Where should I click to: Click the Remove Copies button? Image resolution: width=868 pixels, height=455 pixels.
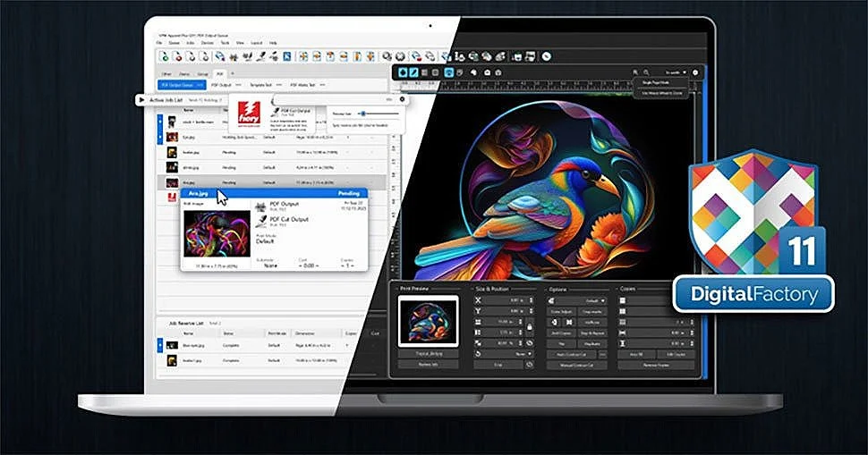coord(656,365)
